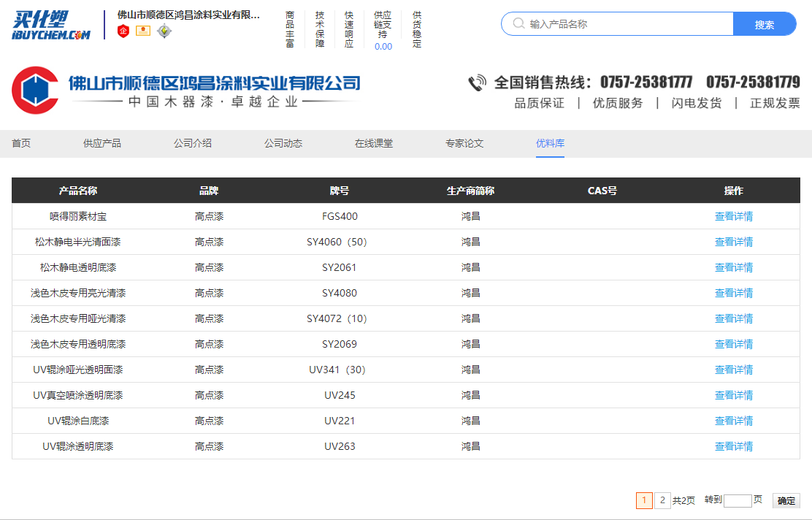812x520 pixels.
Task: Click the 品牌 column header
Action: click(210, 191)
